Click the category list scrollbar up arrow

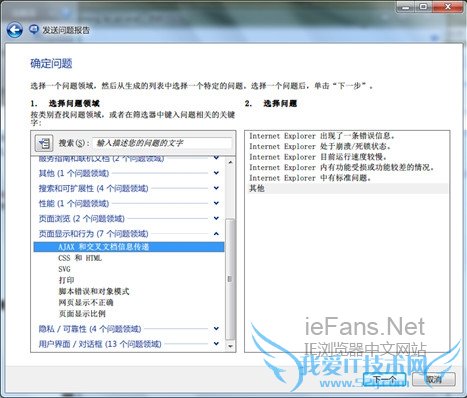230,162
